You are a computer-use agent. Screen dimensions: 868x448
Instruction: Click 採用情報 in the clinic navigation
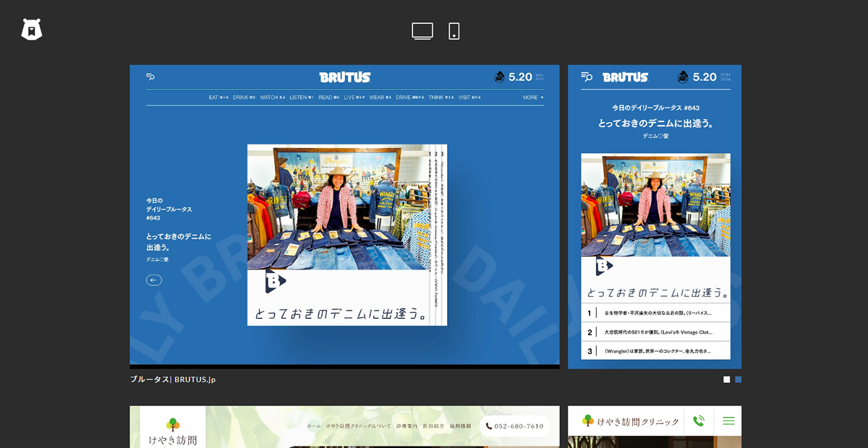point(460,426)
